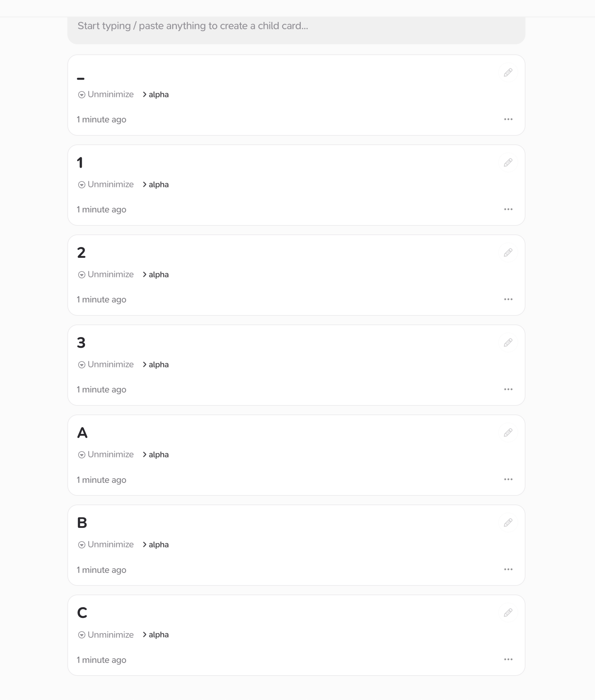Click the '1 minute ago' timestamp on card 2
This screenshot has height=700, width=595.
[x=101, y=300]
